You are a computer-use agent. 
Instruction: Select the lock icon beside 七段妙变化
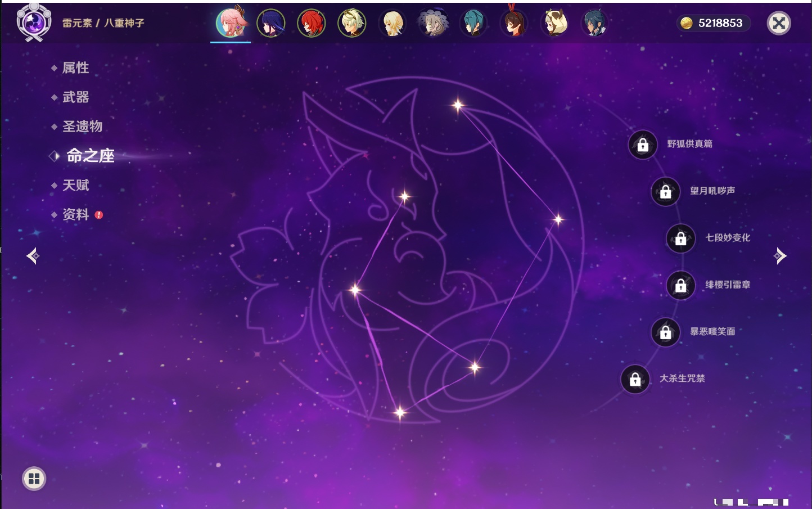(681, 238)
